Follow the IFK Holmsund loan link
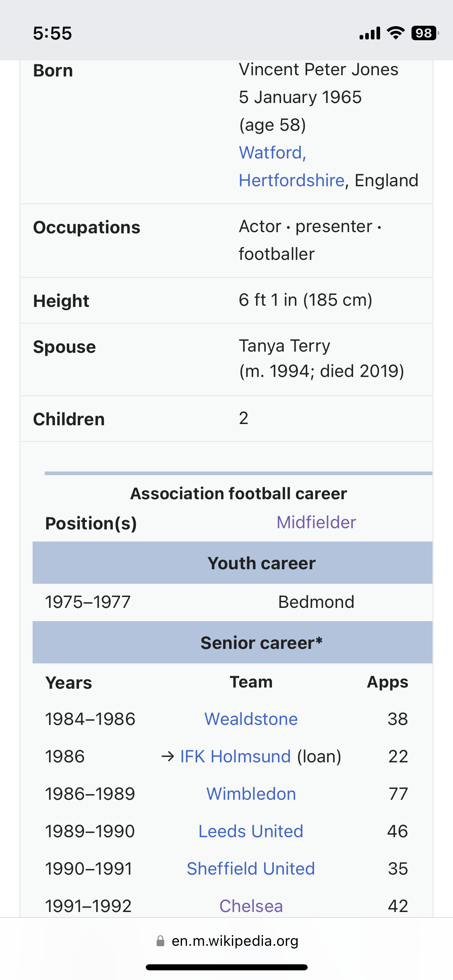453x980 pixels. [x=236, y=756]
